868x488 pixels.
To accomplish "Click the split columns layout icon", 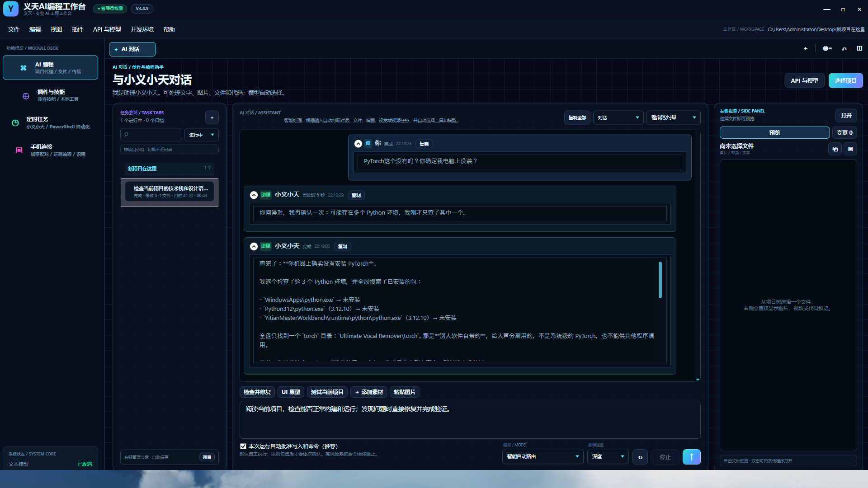I will pyautogui.click(x=859, y=48).
